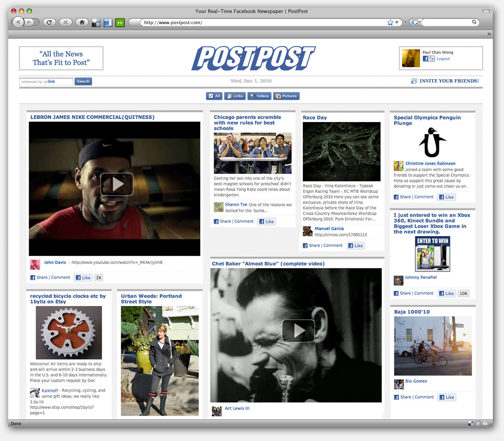Click Christine Jones Robinson name

(x=430, y=163)
